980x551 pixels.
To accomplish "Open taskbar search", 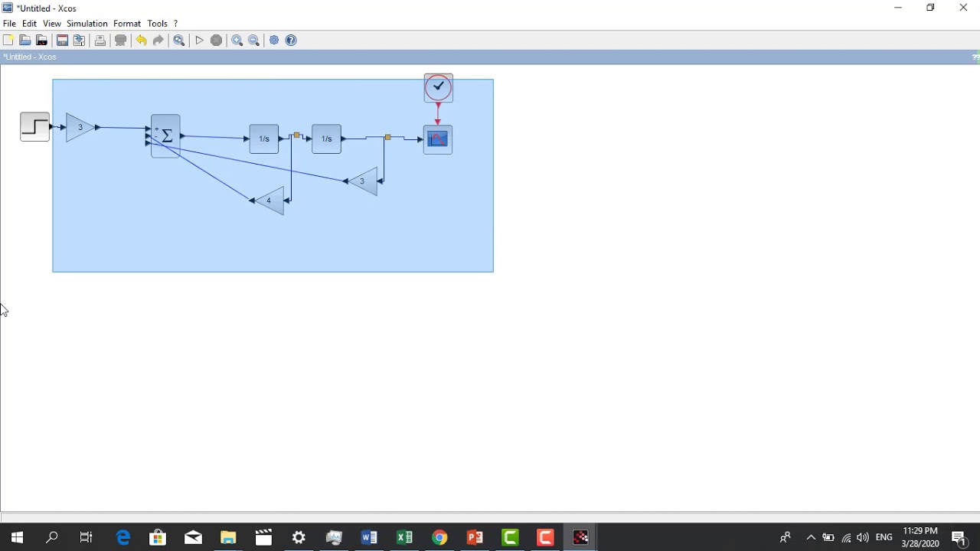I will click(52, 538).
